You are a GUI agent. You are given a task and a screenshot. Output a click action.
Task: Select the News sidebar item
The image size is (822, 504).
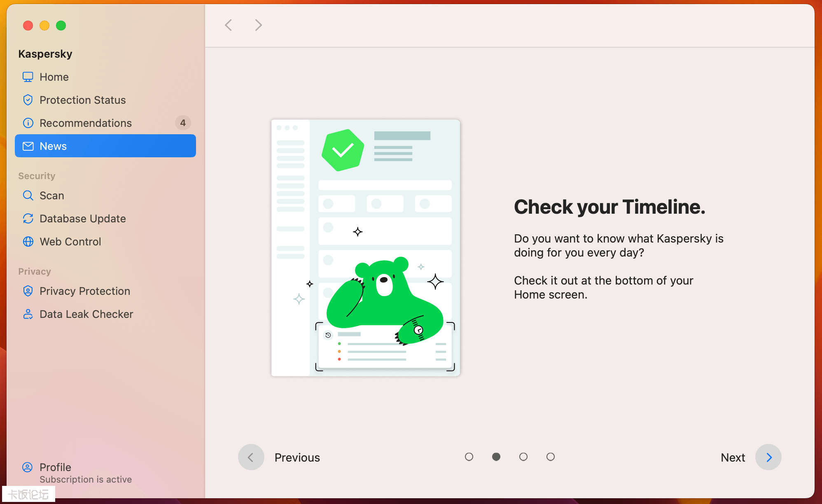(105, 146)
